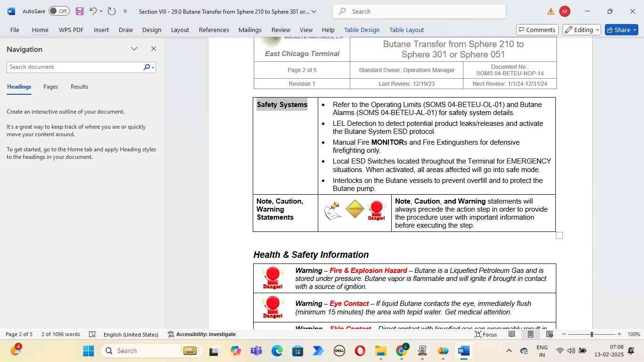
Task: Click the zoom slider handle
Action: click(x=592, y=334)
